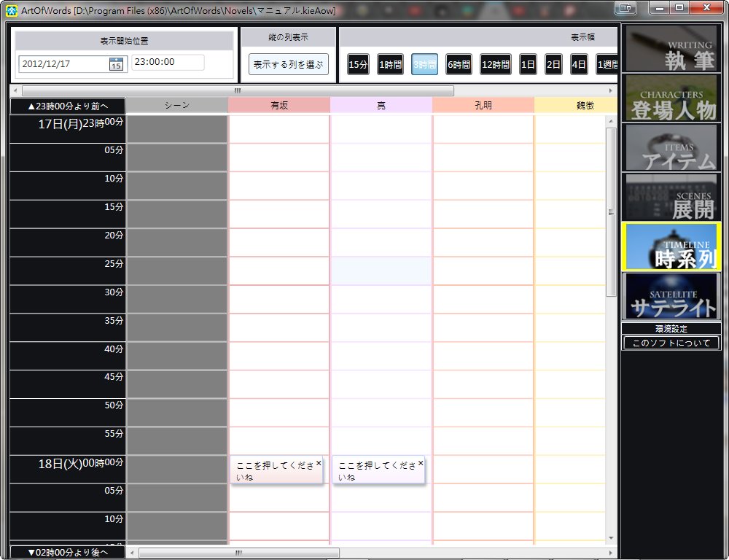Screen dimensions: 729x560
Task: Open the SCENES 展開 section
Action: point(671,197)
